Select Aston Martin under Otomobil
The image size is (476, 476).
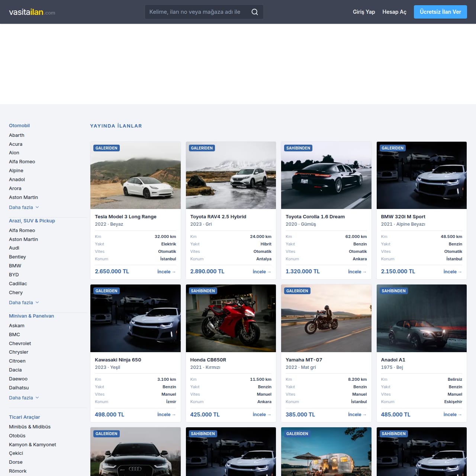click(x=23, y=197)
